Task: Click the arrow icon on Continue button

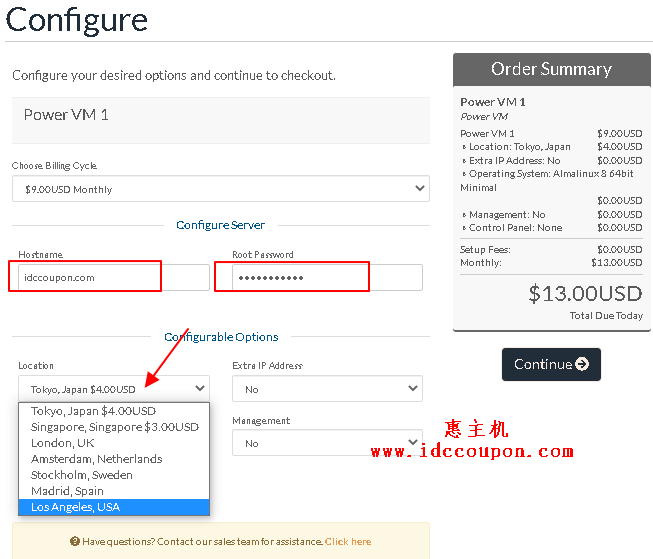Action: (x=582, y=365)
